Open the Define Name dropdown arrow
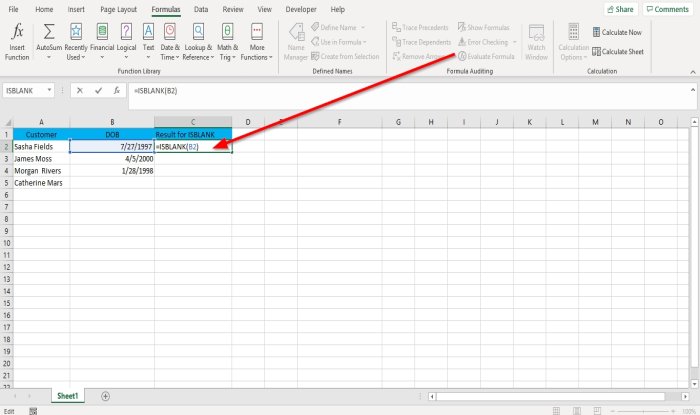 tap(362, 27)
